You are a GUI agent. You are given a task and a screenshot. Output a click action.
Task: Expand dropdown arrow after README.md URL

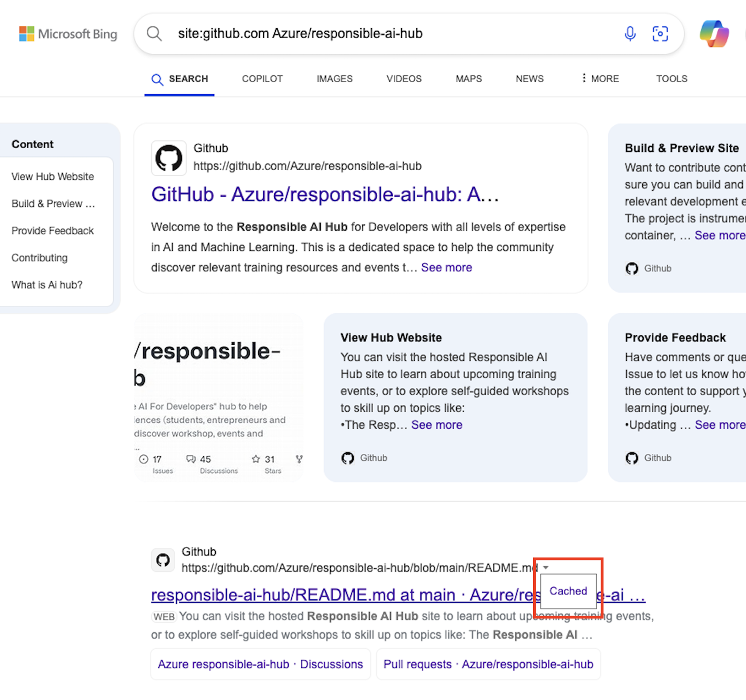[546, 567]
